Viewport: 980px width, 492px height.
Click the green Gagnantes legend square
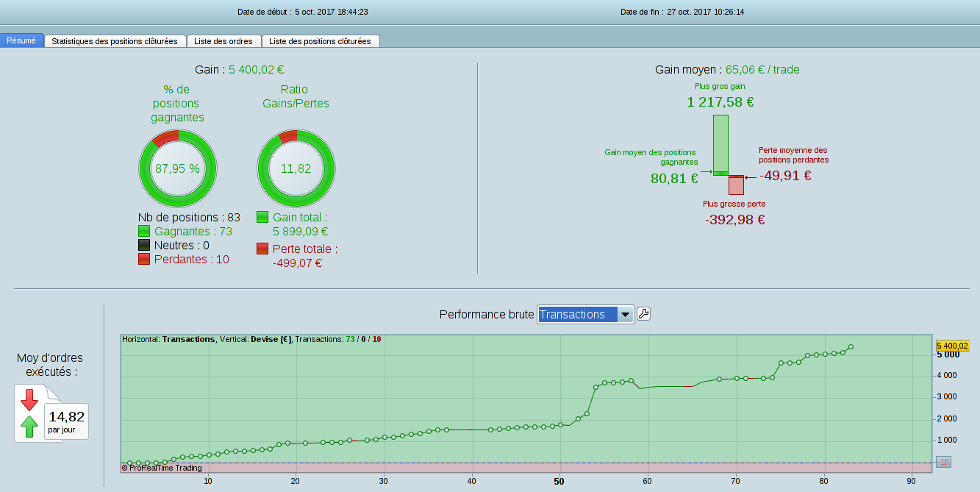[x=144, y=232]
